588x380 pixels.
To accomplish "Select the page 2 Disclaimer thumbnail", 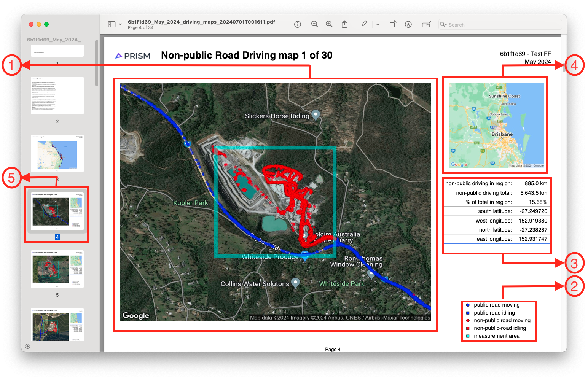I will click(57, 95).
